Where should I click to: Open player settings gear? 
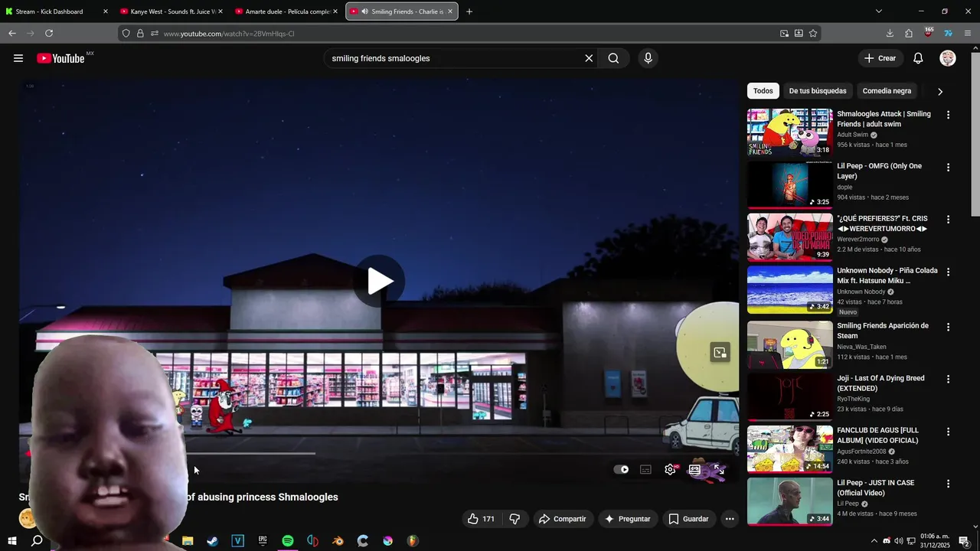coord(670,470)
